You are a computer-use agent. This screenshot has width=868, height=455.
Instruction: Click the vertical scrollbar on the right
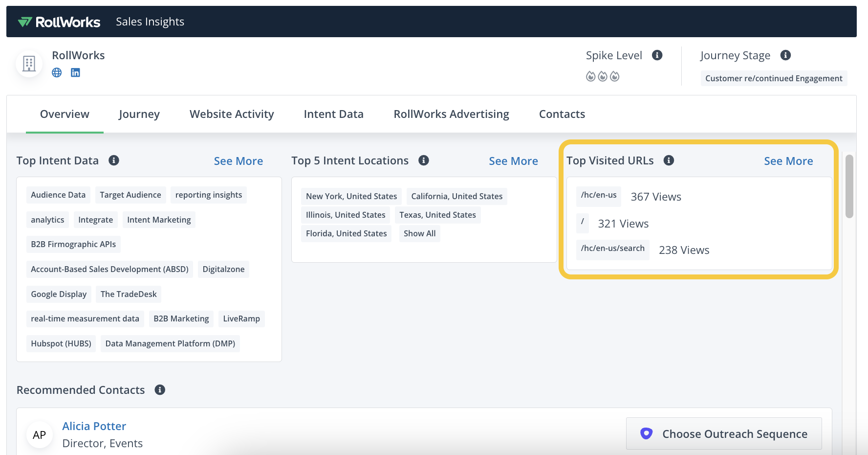coord(849,186)
